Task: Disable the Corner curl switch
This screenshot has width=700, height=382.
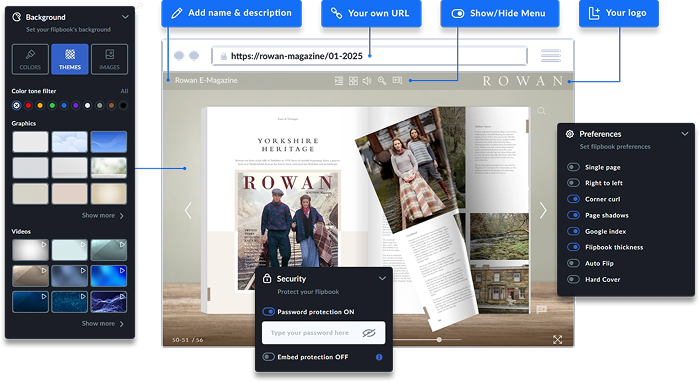Action: [573, 199]
